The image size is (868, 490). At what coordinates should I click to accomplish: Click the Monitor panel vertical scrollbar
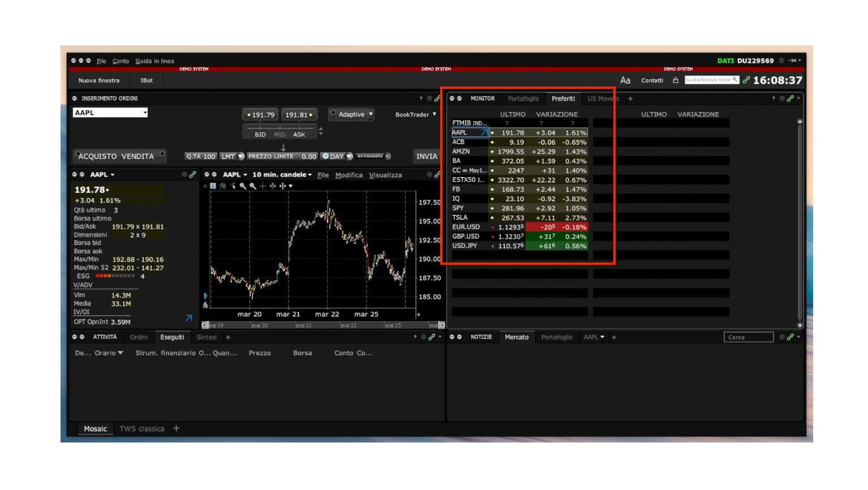[800, 223]
